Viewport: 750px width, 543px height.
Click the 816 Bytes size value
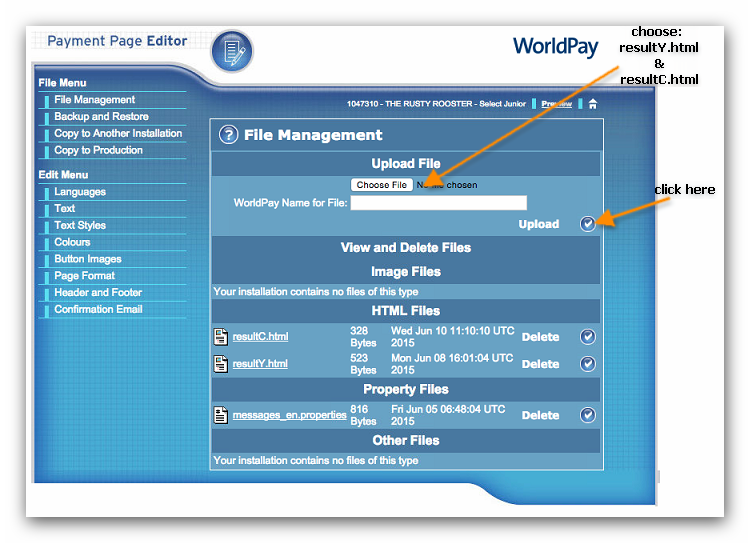tap(363, 415)
